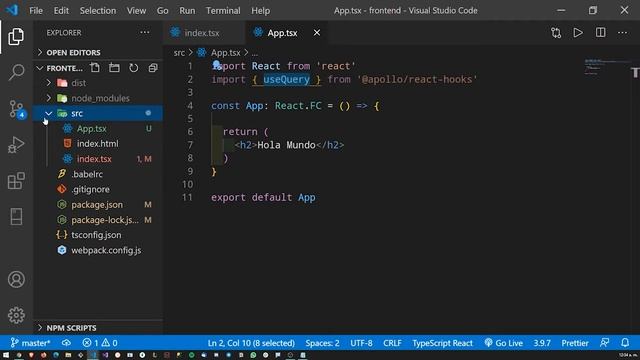The width and height of the screenshot is (640, 360).
Task: Click App.tsx in the breadcrumb
Action: (225, 53)
